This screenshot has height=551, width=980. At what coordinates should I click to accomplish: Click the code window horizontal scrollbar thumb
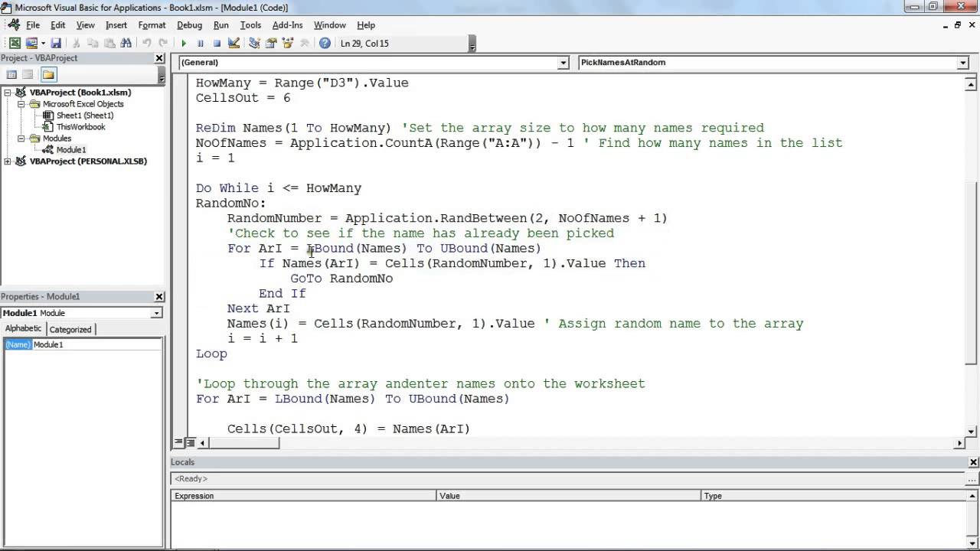click(x=245, y=443)
